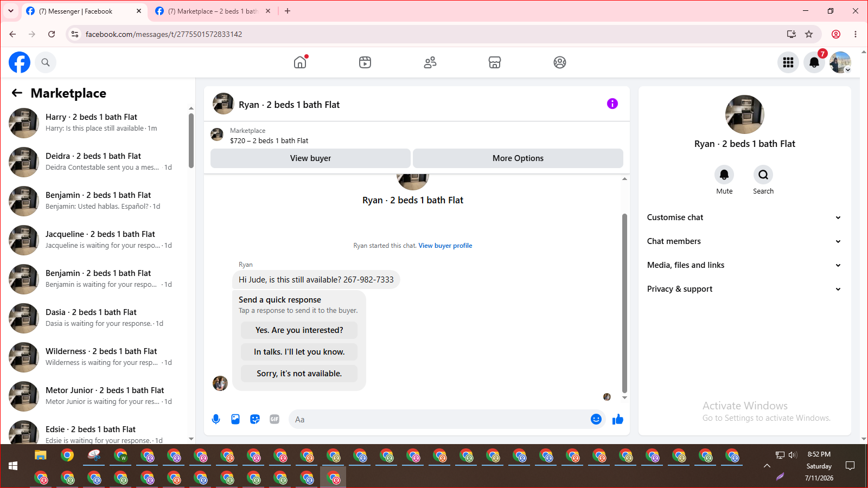Image resolution: width=868 pixels, height=488 pixels.
Task: Open the account profile picture menu
Action: coord(840,62)
